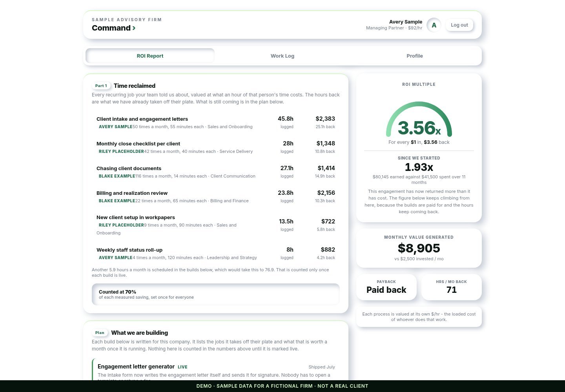The width and height of the screenshot is (565, 392).
Task: Click the $722 amount
Action: pos(328,221)
